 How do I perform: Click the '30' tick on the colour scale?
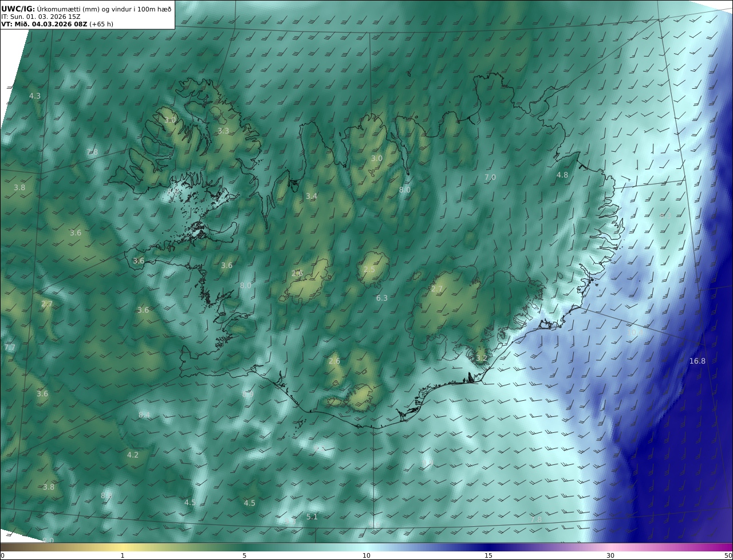(610, 555)
